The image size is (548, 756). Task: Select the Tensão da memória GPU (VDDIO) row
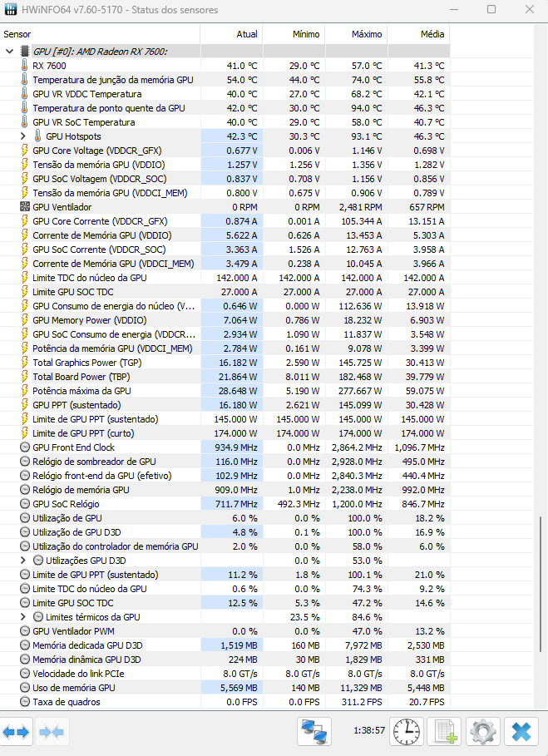(225, 165)
